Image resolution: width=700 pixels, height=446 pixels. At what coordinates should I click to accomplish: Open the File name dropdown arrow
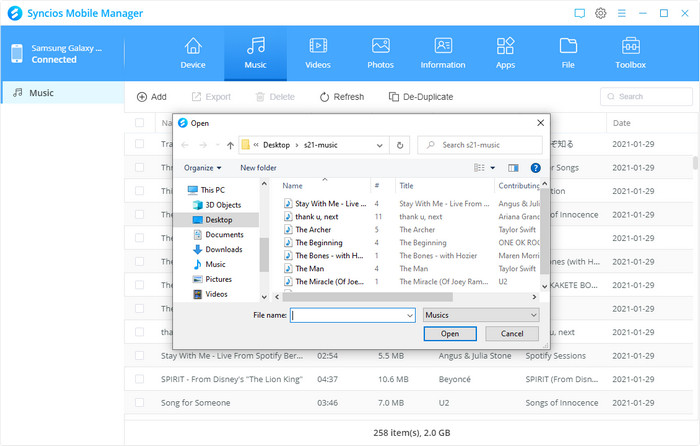pos(410,315)
